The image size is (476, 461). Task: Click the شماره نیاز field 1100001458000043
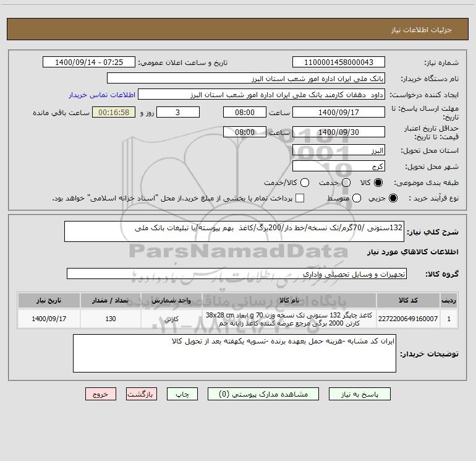click(x=339, y=62)
